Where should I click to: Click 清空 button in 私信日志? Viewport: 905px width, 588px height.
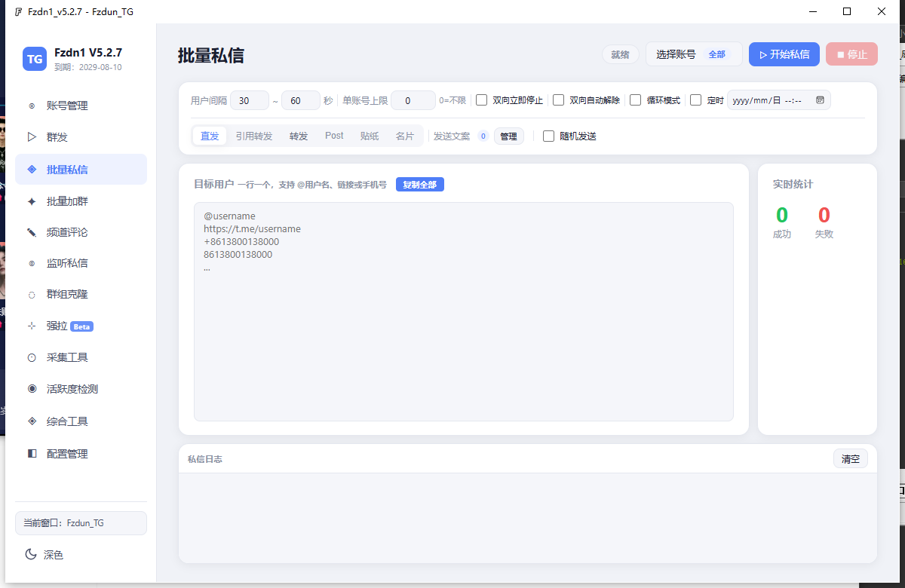[851, 458]
